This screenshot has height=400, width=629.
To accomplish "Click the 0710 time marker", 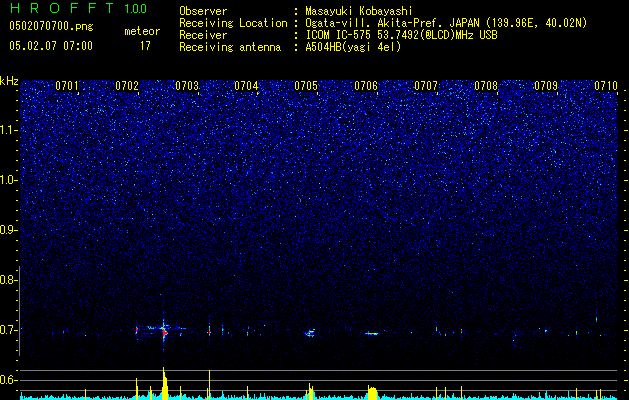I will point(605,86).
